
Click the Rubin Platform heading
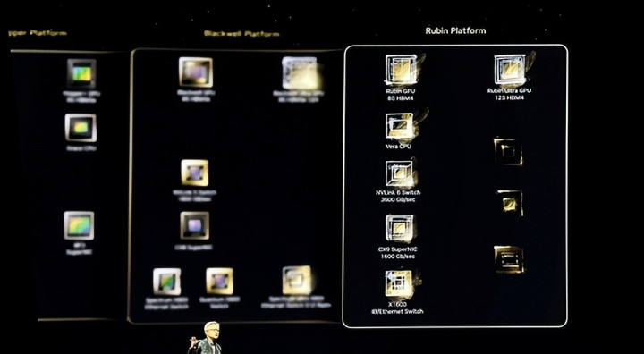[455, 30]
